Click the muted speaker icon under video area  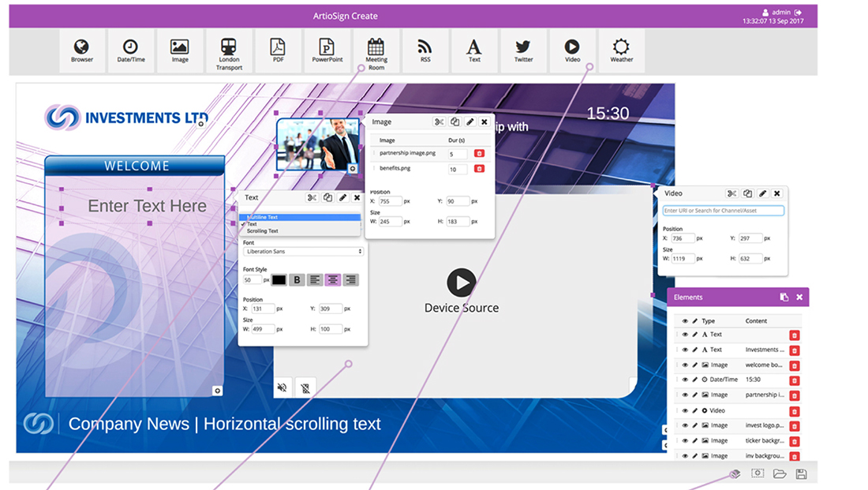[282, 387]
